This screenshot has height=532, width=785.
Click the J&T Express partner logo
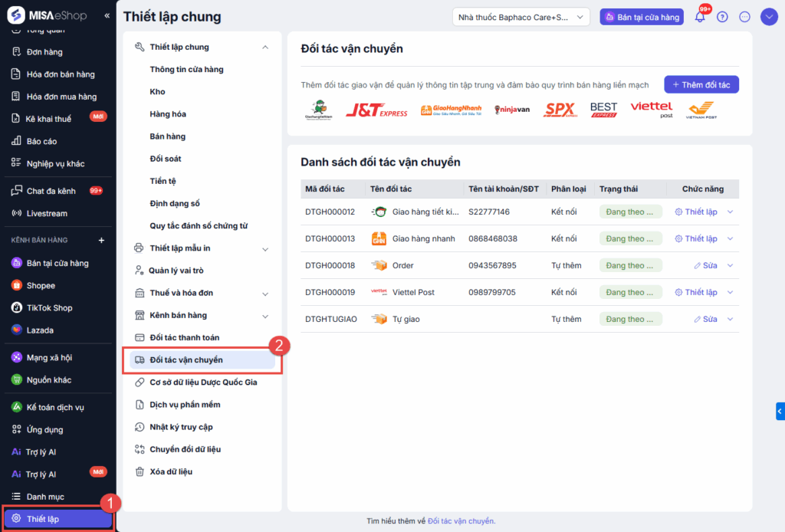(376, 110)
